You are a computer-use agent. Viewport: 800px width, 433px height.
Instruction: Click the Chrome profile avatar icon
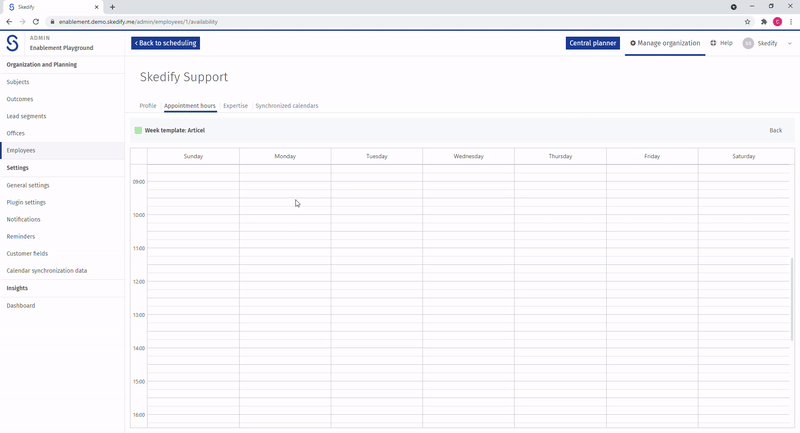point(778,22)
